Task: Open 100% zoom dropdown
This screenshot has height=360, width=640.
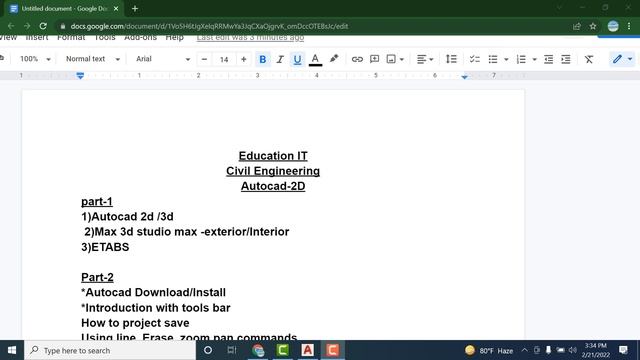Action: (35, 59)
